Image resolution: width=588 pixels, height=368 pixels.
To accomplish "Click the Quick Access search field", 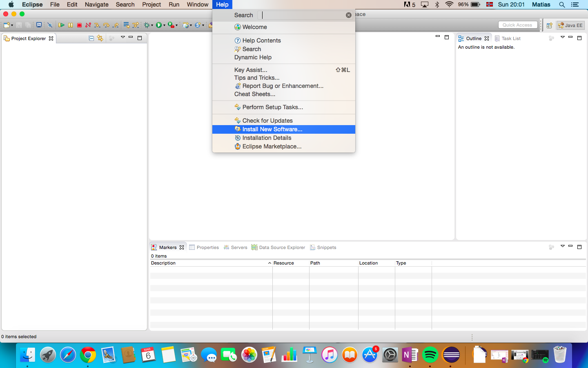I will click(x=518, y=25).
